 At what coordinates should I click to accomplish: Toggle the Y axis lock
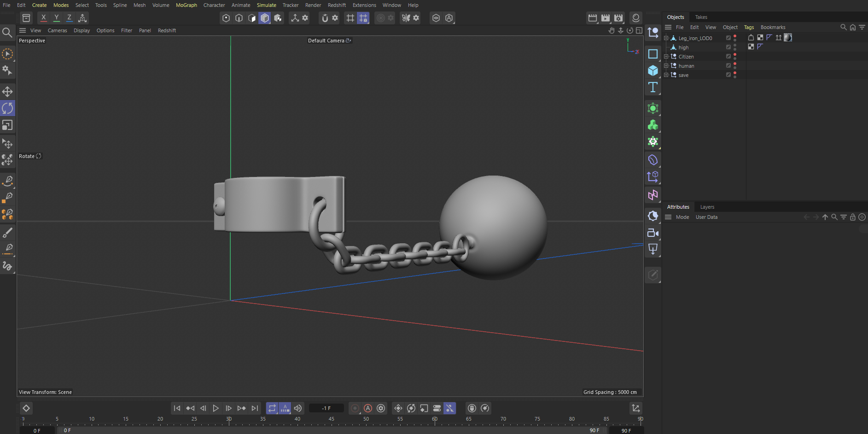point(57,18)
